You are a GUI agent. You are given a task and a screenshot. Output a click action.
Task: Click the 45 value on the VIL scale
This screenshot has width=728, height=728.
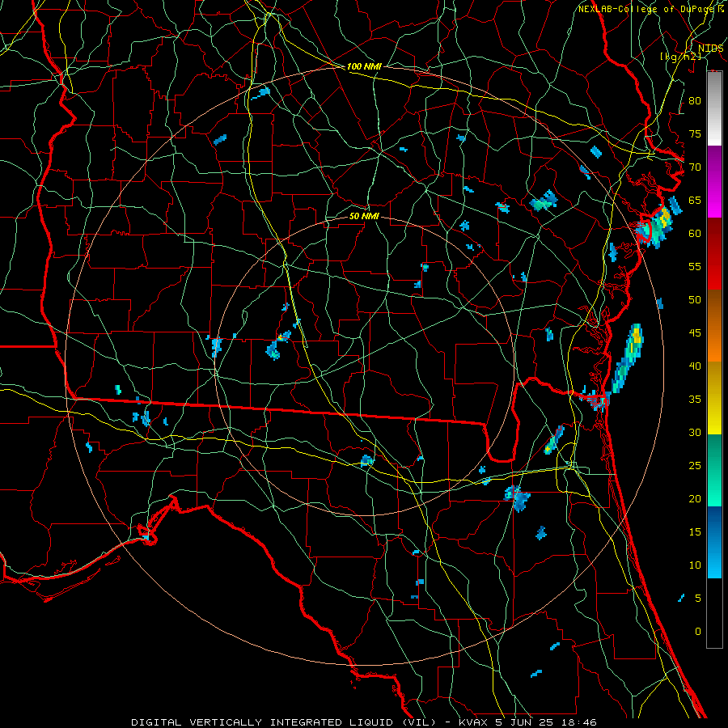[x=695, y=333]
